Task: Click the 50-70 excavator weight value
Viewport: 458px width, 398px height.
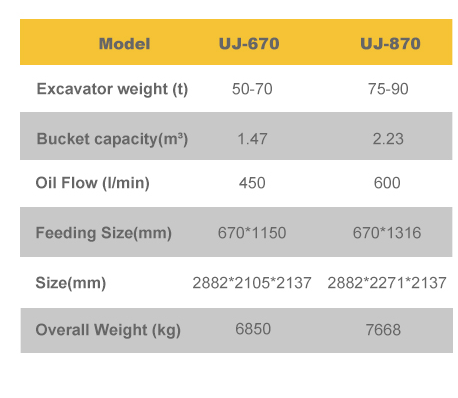Action: click(x=252, y=89)
